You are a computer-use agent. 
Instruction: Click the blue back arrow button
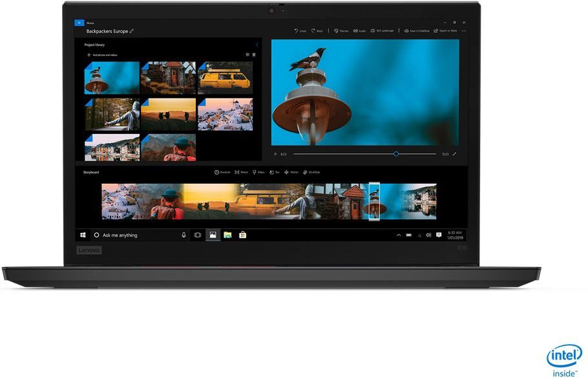click(x=80, y=22)
